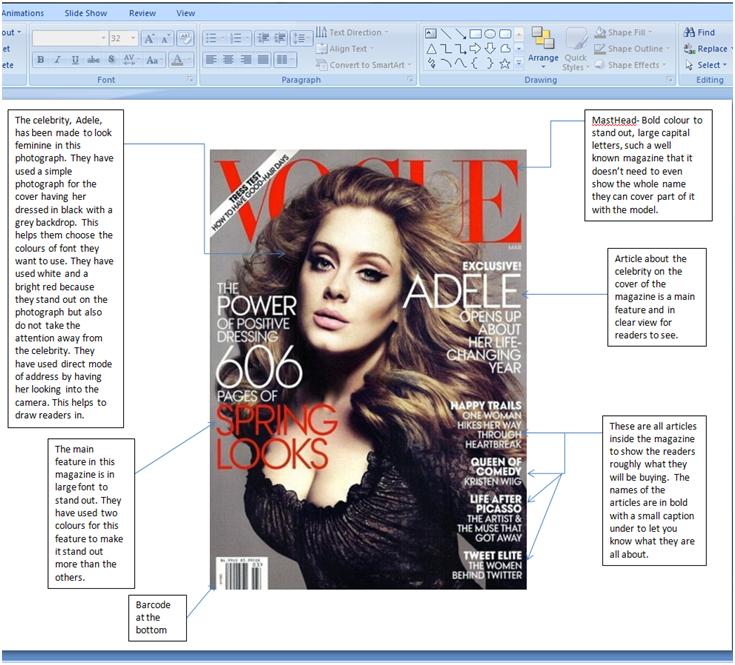The width and height of the screenshot is (735, 665).
Task: Switch to the View tab
Action: 186,13
